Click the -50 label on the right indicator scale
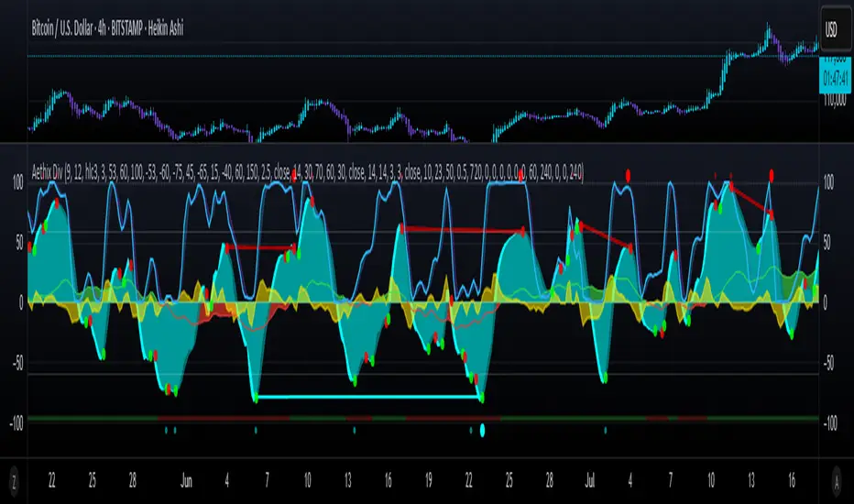Viewport: 854px width, 504px height. point(828,363)
